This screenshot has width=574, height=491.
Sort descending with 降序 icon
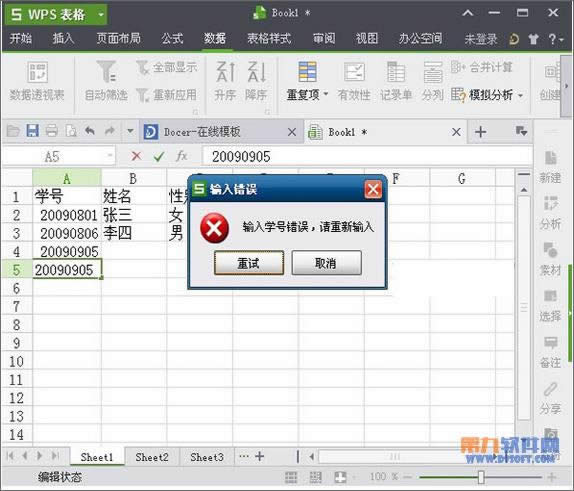pyautogui.click(x=256, y=81)
